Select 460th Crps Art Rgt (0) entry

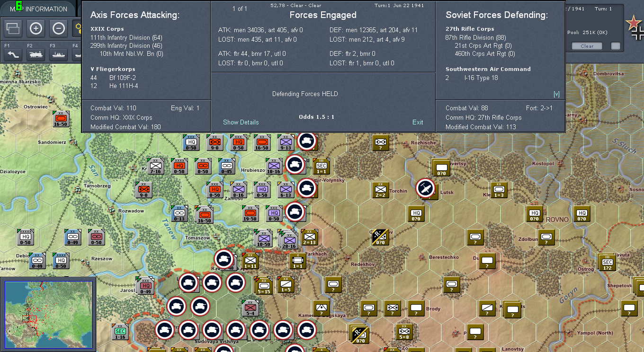pyautogui.click(x=485, y=54)
